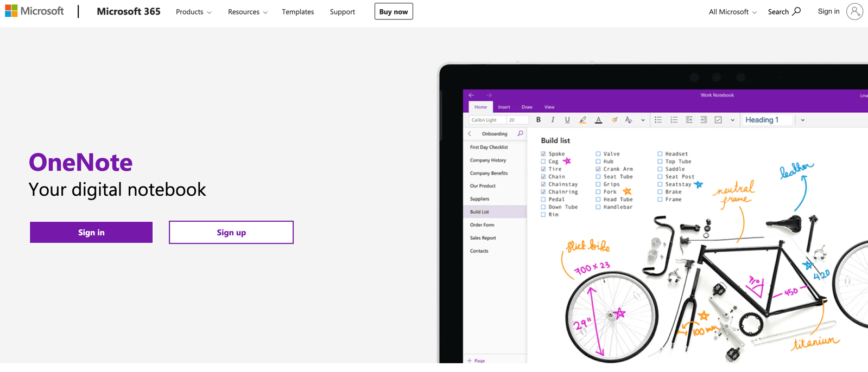Expand the Products dropdown
The height and width of the screenshot is (372, 868).
[194, 12]
